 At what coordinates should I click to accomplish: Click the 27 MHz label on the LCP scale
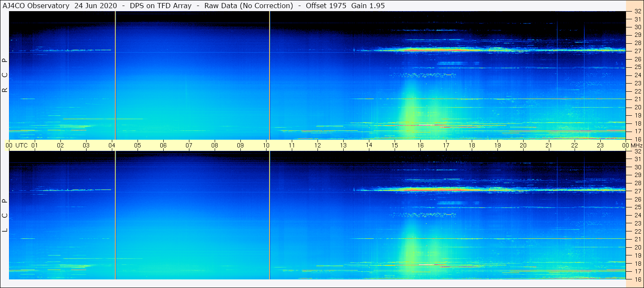point(638,191)
